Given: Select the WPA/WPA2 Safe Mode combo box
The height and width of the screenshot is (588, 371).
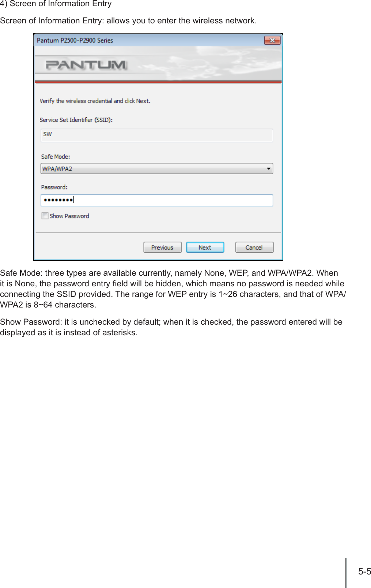Looking at the screenshot, I should [157, 169].
